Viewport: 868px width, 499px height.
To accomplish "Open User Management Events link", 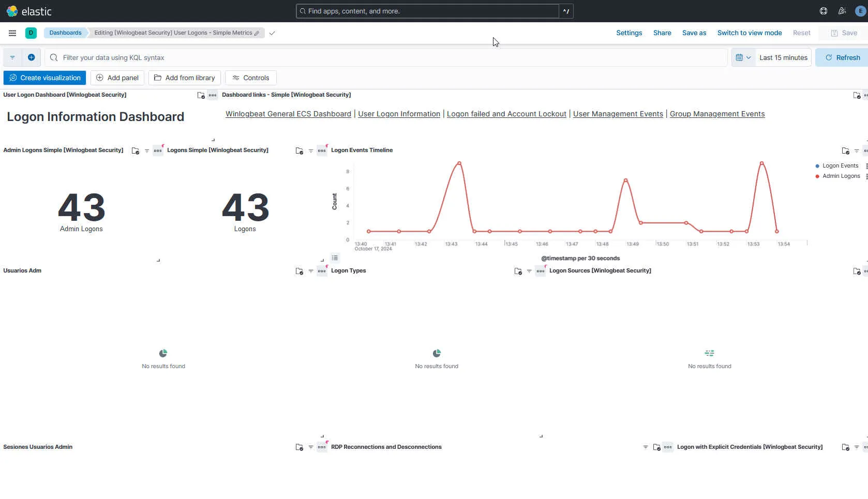I will 618,114.
